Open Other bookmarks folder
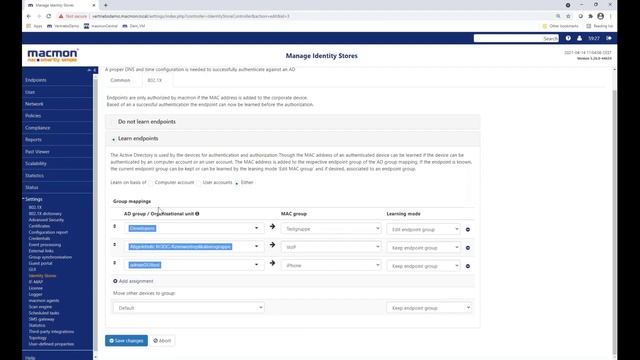Screen dimensions: 640x360 click(x=560, y=26)
